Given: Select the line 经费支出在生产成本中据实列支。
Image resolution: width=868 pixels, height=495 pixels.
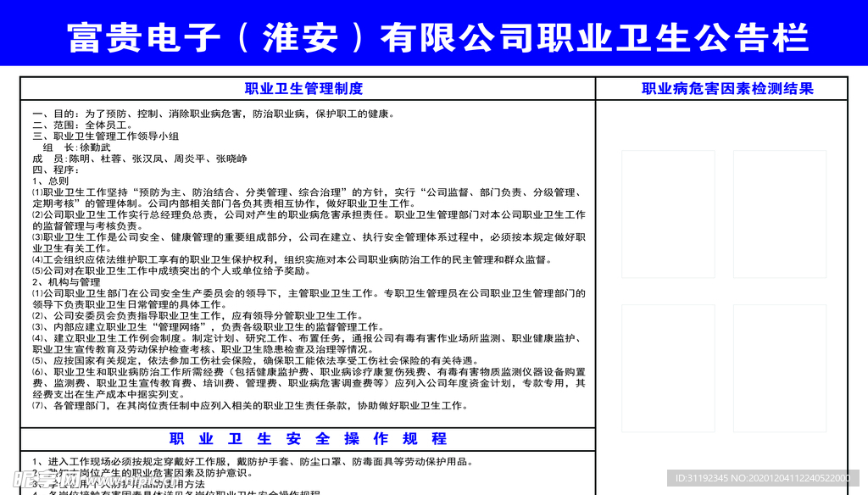Looking at the screenshot, I should click(108, 394).
